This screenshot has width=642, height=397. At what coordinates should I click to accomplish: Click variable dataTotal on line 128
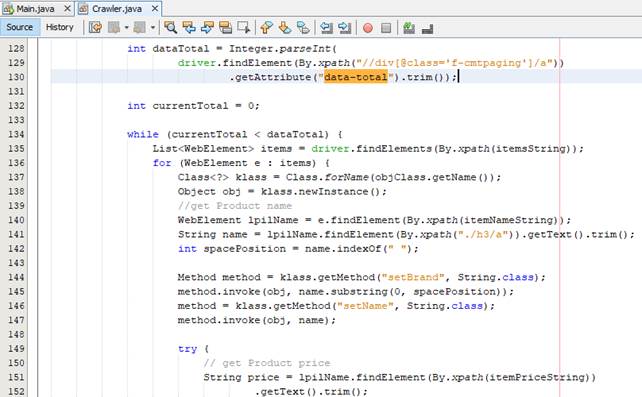point(181,48)
